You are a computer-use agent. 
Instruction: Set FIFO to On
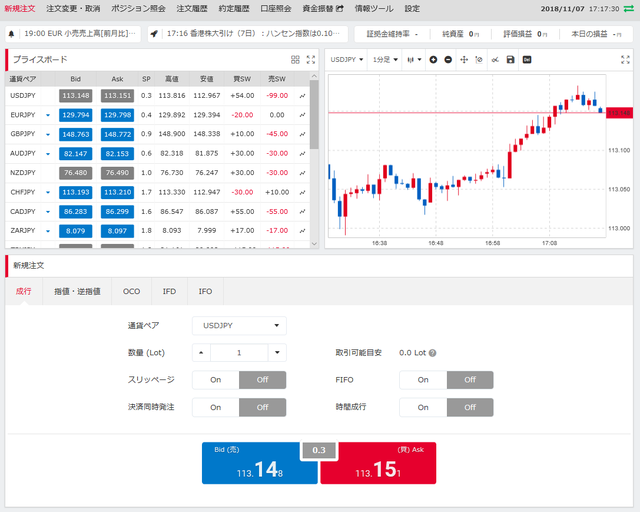click(x=423, y=380)
